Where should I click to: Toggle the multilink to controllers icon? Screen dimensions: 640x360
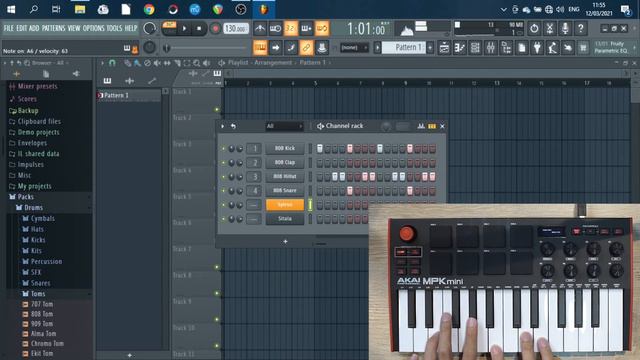[x=322, y=48]
